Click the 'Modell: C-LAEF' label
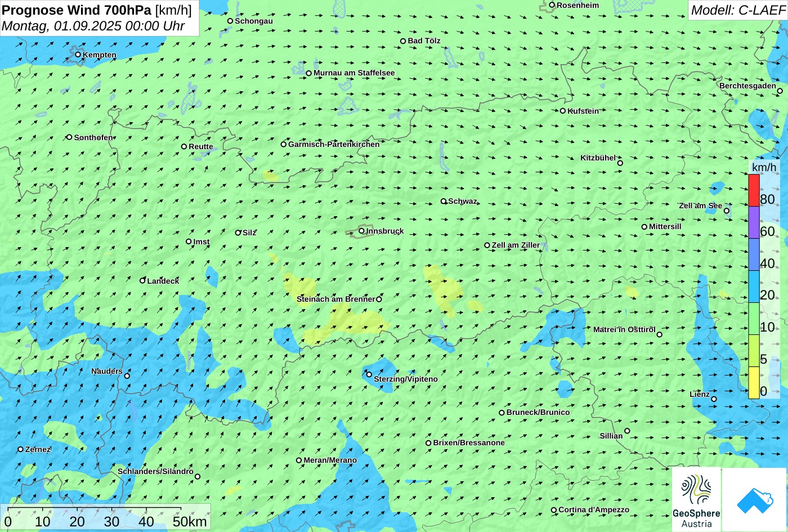 tap(737, 10)
